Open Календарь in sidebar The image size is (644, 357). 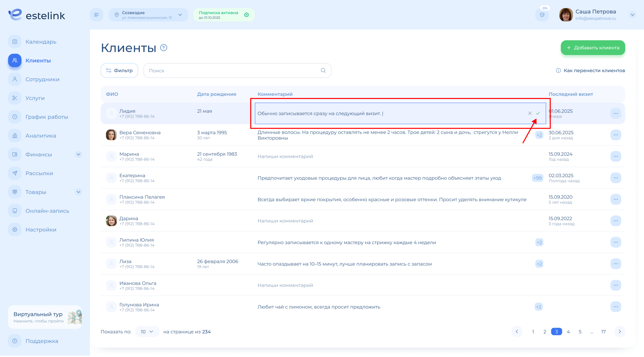tap(41, 42)
